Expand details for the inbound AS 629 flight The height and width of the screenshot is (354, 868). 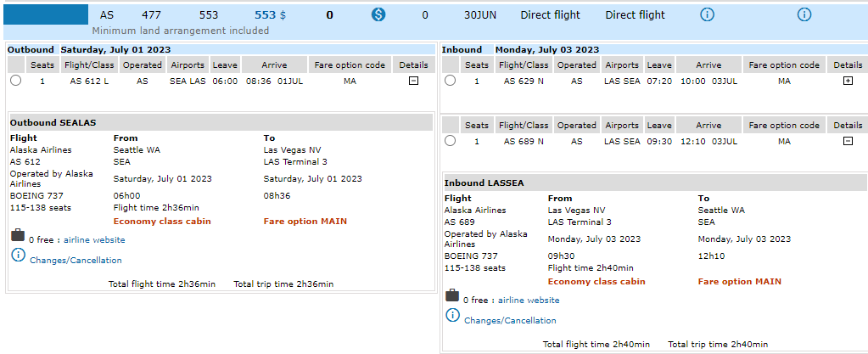847,81
